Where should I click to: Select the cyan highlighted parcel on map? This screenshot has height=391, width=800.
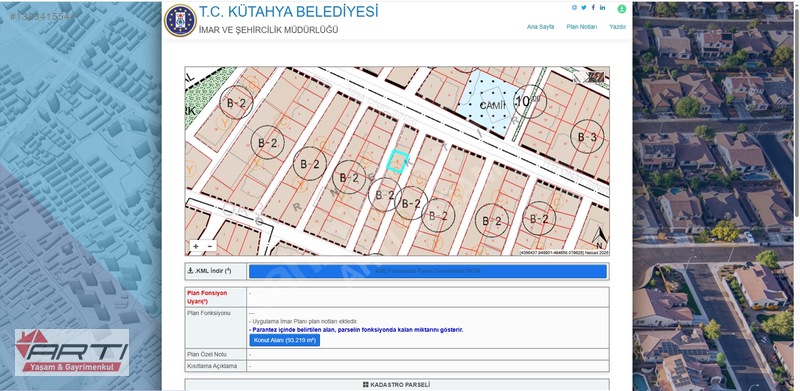point(396,161)
